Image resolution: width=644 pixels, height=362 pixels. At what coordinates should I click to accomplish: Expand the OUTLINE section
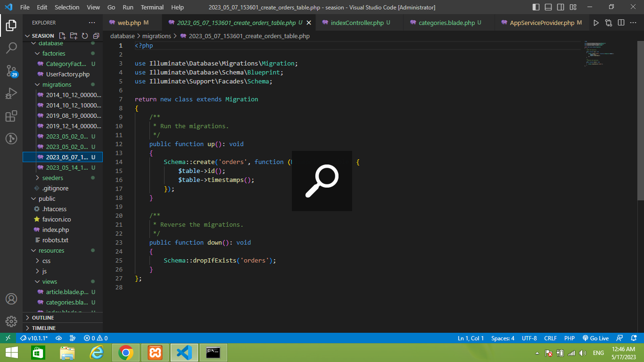point(63,318)
